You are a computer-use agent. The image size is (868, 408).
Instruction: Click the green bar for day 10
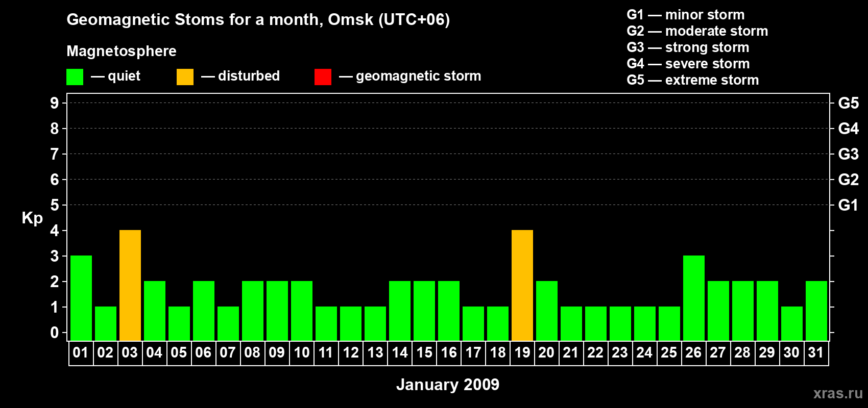click(302, 311)
